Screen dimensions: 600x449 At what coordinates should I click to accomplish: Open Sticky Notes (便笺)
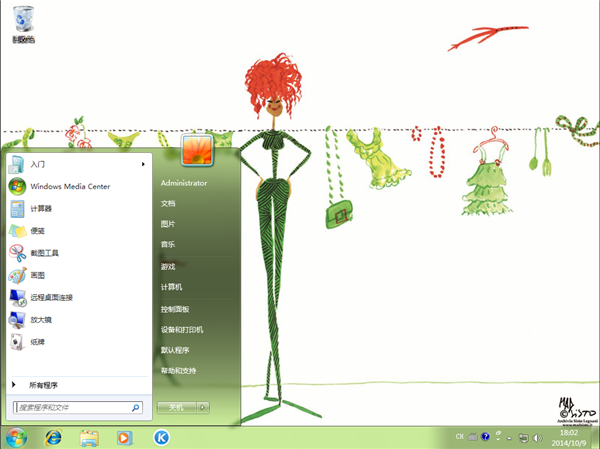click(38, 231)
